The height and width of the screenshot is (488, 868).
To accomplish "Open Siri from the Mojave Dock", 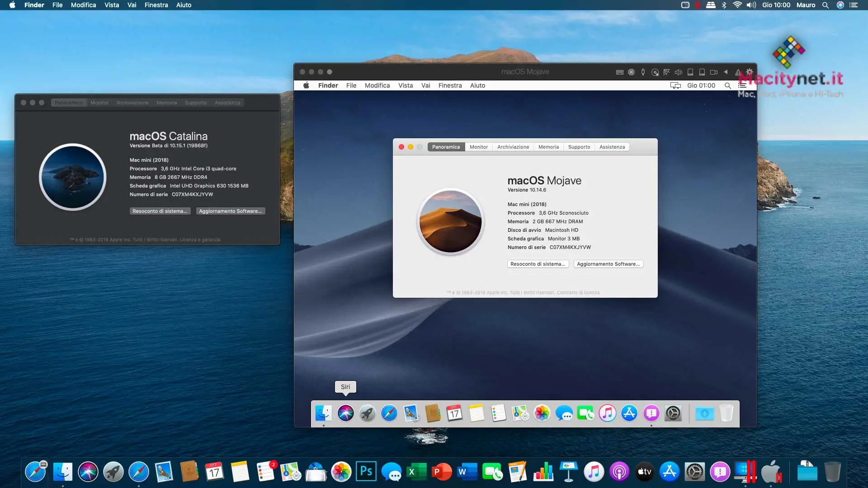I will click(346, 413).
